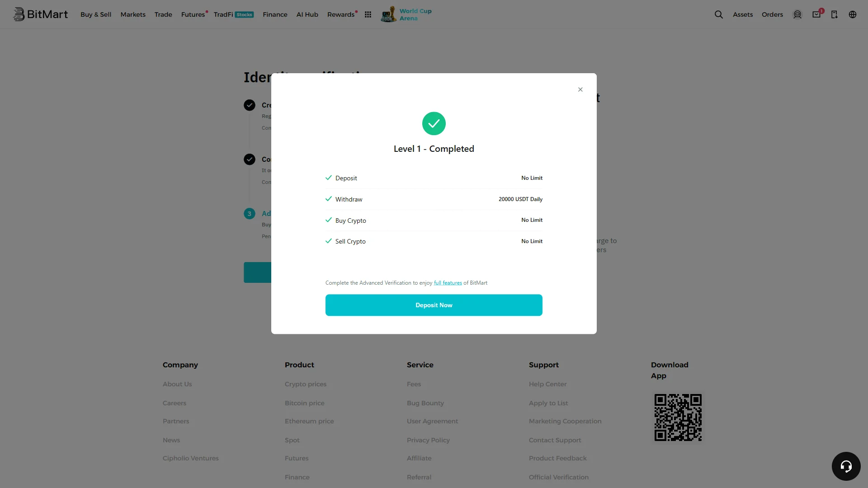The height and width of the screenshot is (488, 868).
Task: Open Fees footer link
Action: tap(414, 384)
